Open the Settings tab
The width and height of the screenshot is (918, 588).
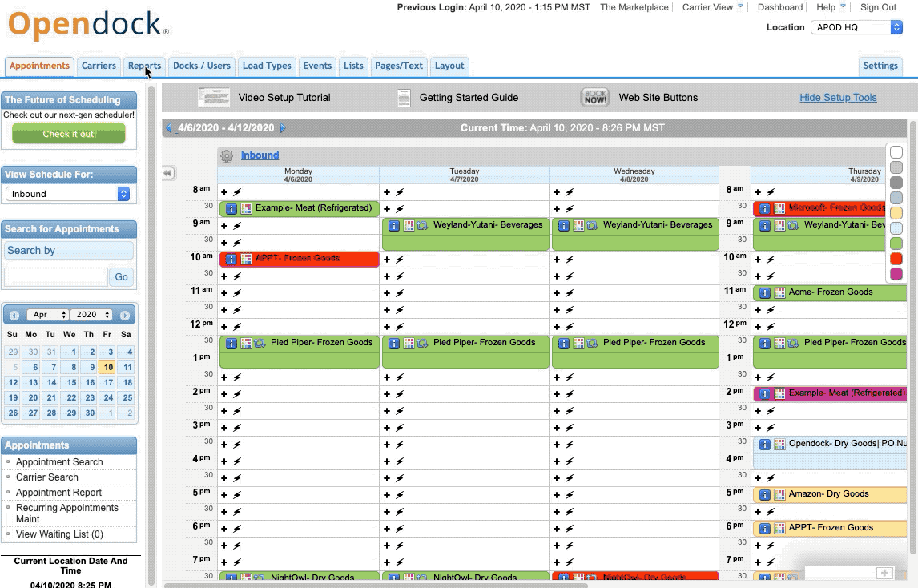click(880, 66)
